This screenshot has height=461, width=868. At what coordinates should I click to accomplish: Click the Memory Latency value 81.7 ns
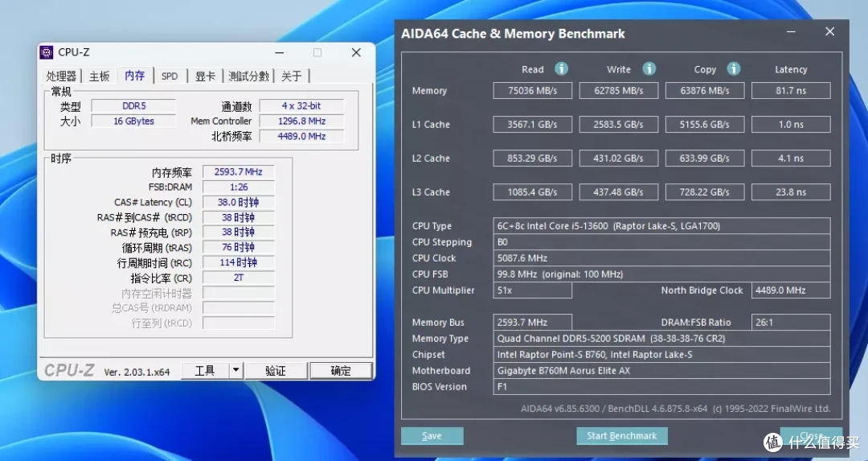(791, 90)
